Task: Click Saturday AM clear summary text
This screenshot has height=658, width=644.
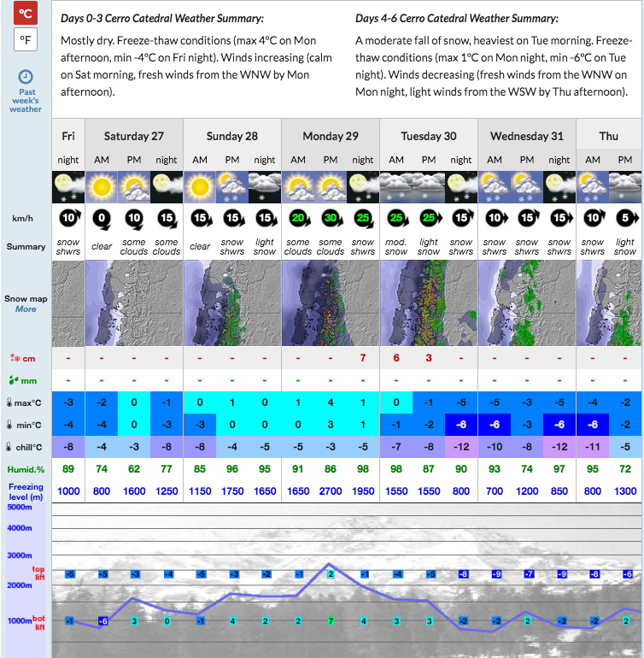Action: pos(102,246)
